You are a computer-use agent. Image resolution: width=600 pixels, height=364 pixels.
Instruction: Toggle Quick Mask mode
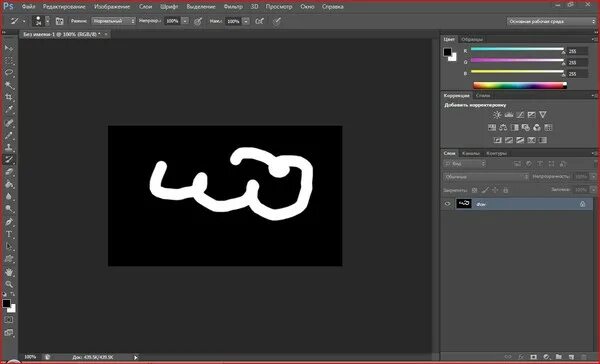[x=8, y=320]
